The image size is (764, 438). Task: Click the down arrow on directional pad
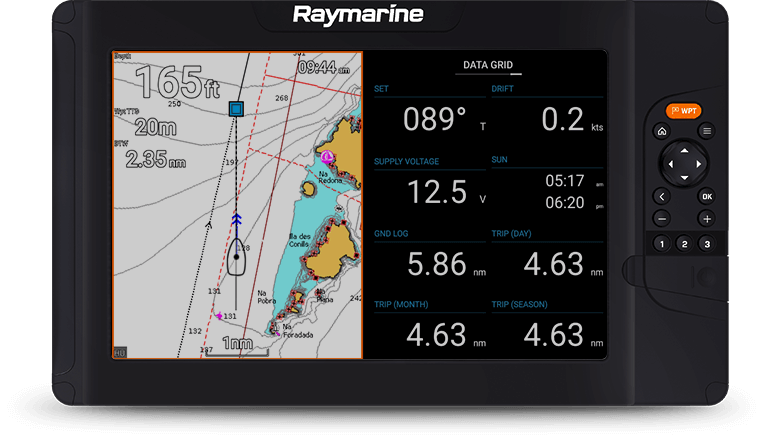[x=684, y=178]
